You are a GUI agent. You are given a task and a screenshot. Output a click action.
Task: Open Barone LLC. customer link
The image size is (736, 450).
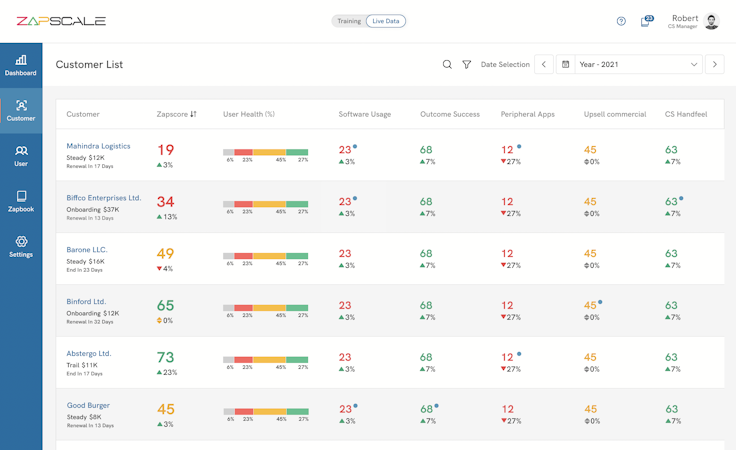(x=87, y=250)
